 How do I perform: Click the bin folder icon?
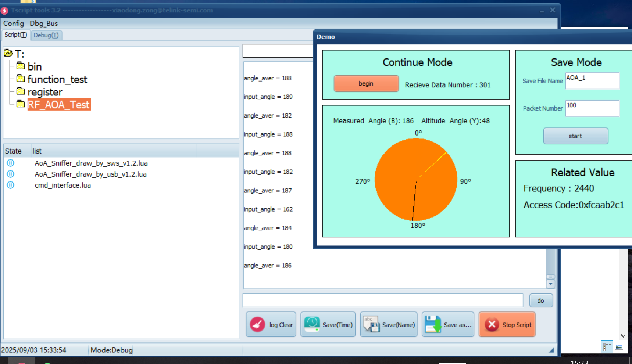click(x=21, y=66)
